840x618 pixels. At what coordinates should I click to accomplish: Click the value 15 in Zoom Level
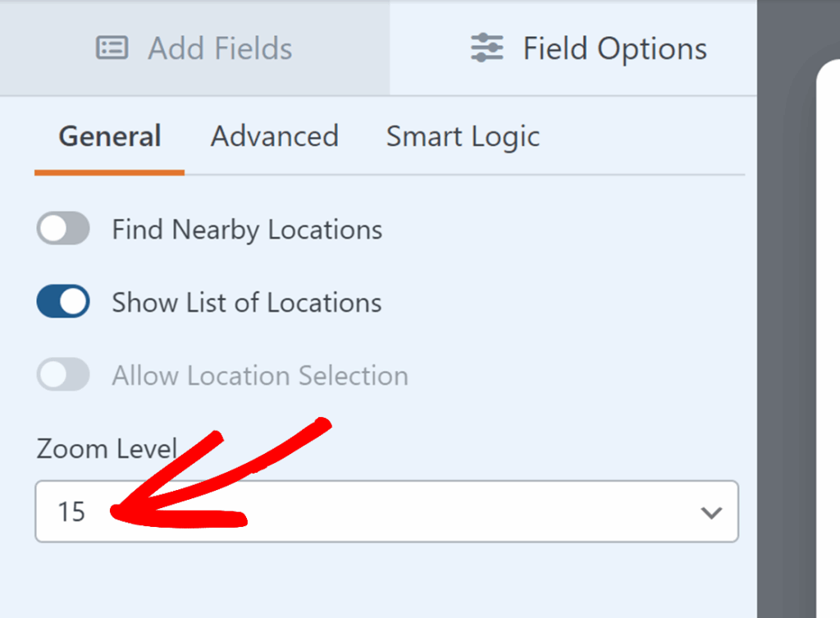click(71, 512)
